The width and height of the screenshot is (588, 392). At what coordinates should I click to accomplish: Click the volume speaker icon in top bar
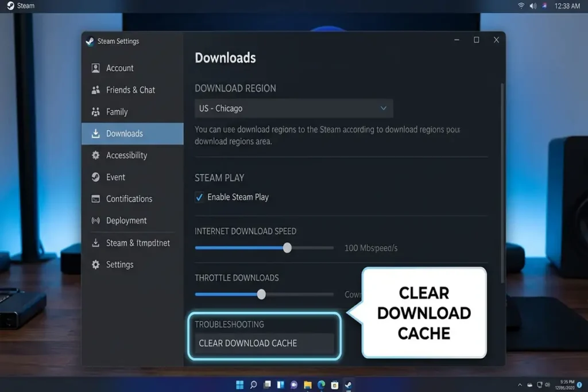tap(533, 6)
